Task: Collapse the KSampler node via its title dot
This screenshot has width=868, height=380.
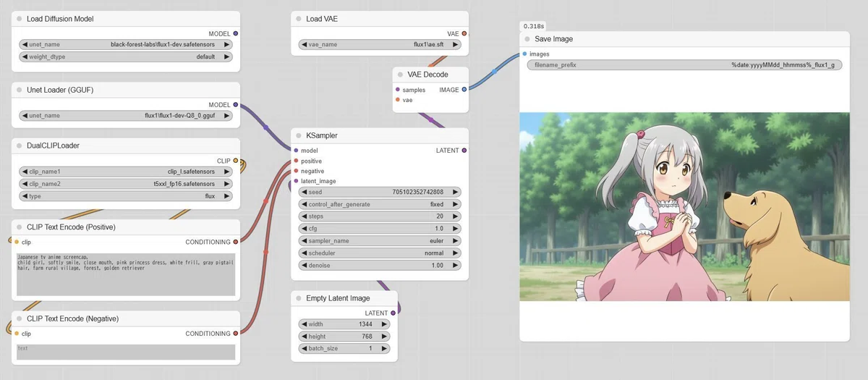Action: [299, 135]
